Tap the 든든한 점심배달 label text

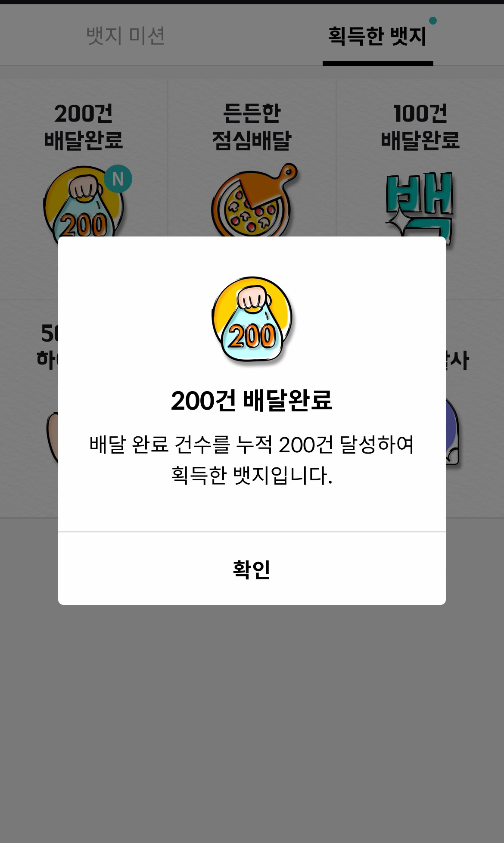(x=252, y=127)
